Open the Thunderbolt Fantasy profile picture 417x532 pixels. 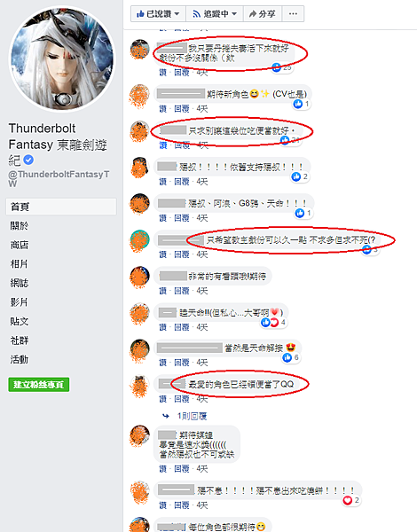click(x=61, y=59)
